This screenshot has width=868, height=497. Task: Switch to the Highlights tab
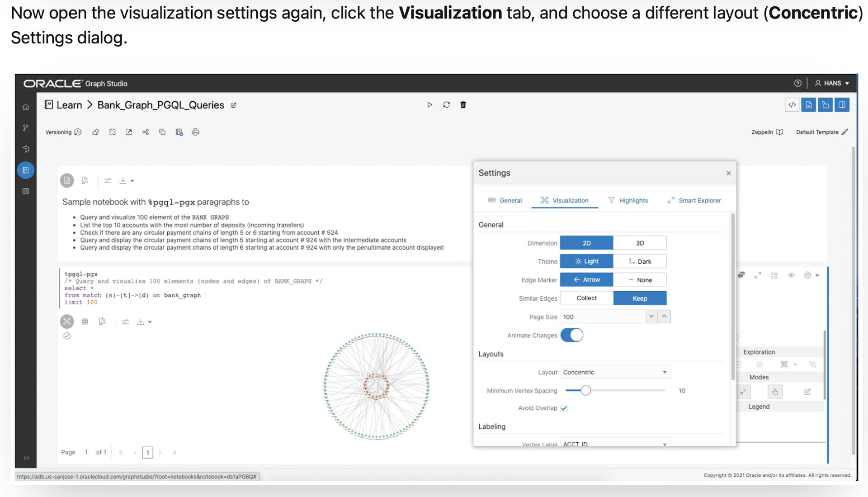(633, 200)
